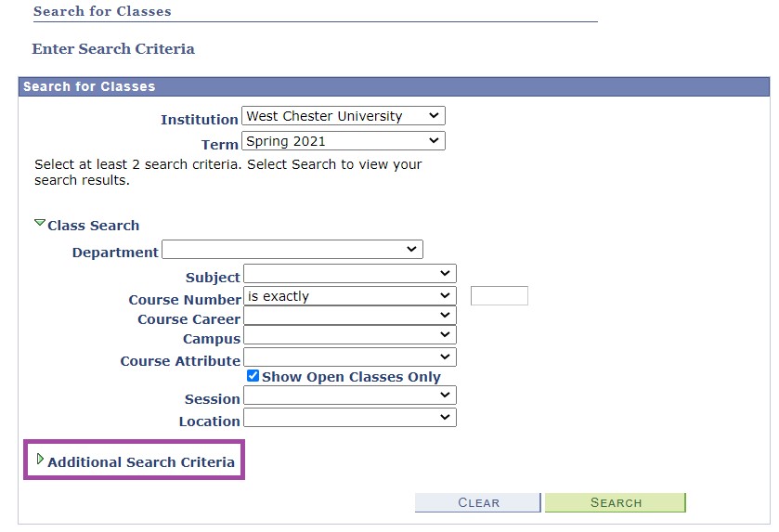Screen dimensions: 779x532
Task: Click the Show Open Classes Only label
Action: point(351,377)
